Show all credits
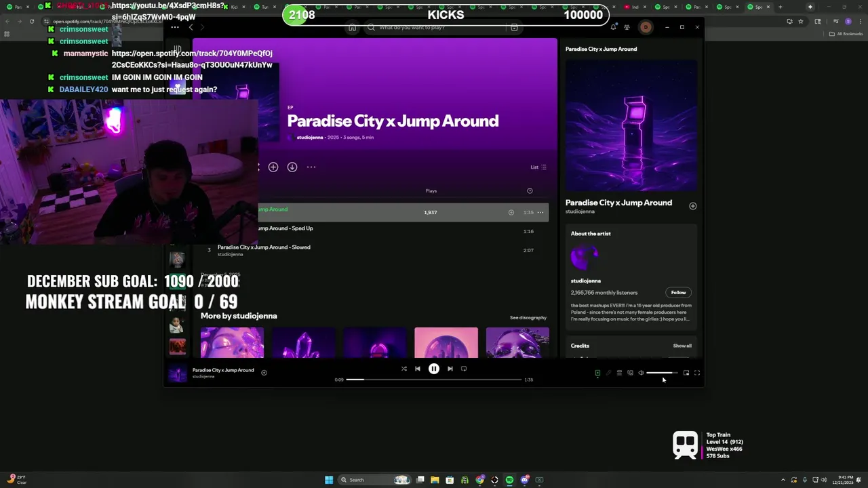 tap(682, 346)
